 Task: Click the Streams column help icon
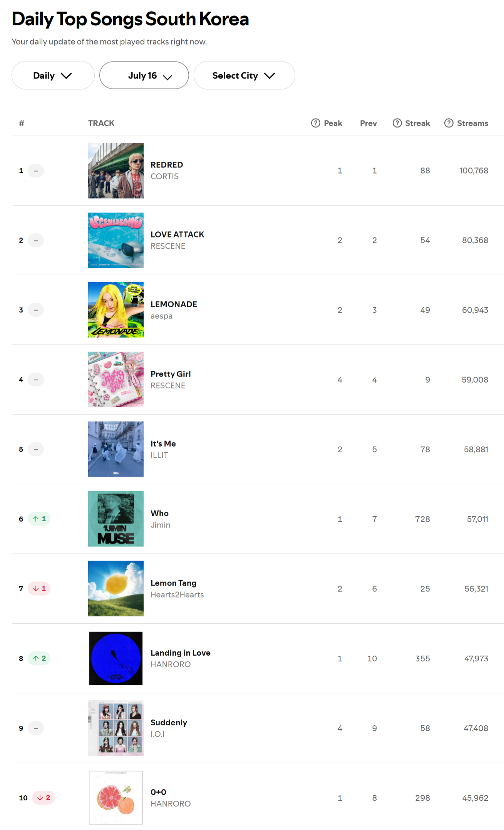pyautogui.click(x=449, y=123)
